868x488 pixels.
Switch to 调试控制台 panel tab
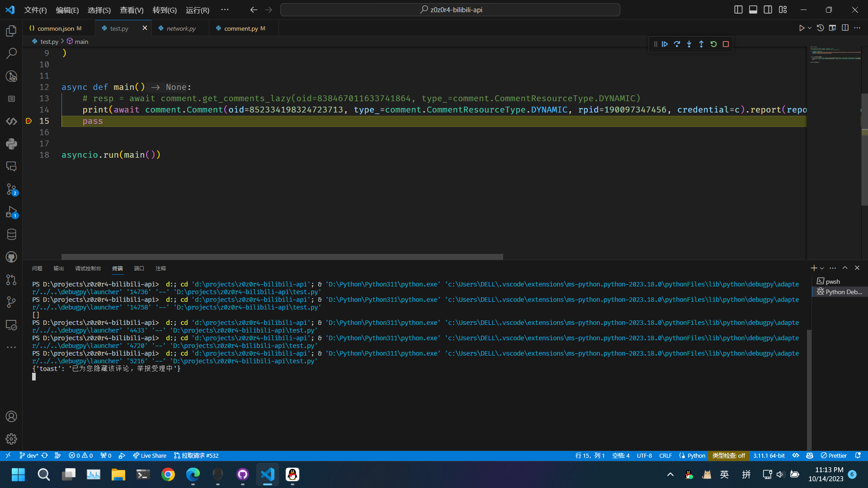[88, 268]
